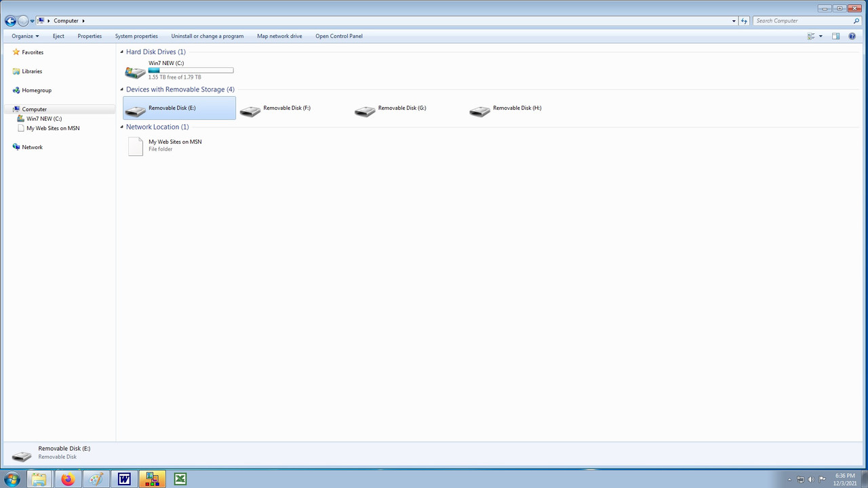The height and width of the screenshot is (488, 868).
Task: Select My Web Sites on MSN file folder icon
Action: point(136,146)
